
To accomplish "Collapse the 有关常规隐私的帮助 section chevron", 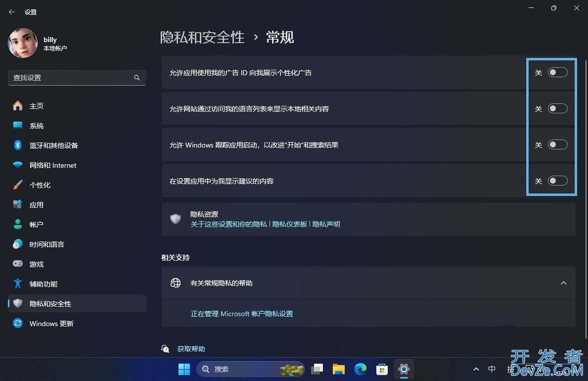I will [564, 283].
